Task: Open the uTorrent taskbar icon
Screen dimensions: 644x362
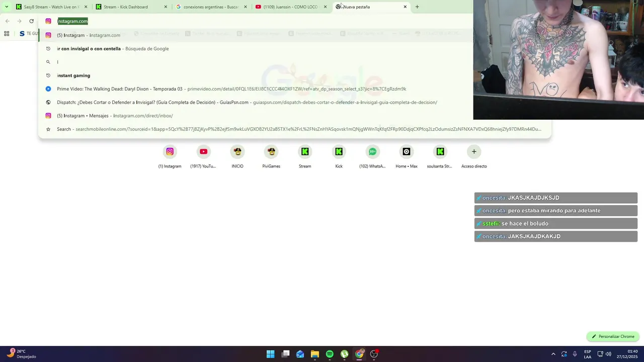Action: (344, 354)
